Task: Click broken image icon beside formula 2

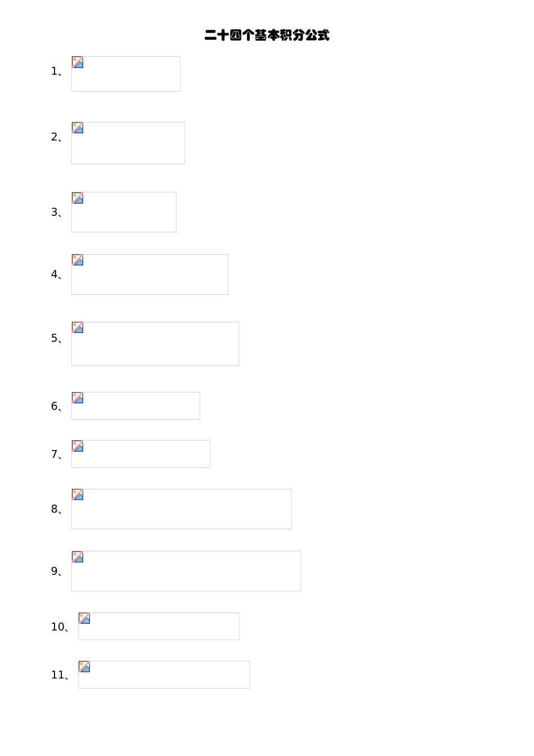Action: pyautogui.click(x=78, y=128)
